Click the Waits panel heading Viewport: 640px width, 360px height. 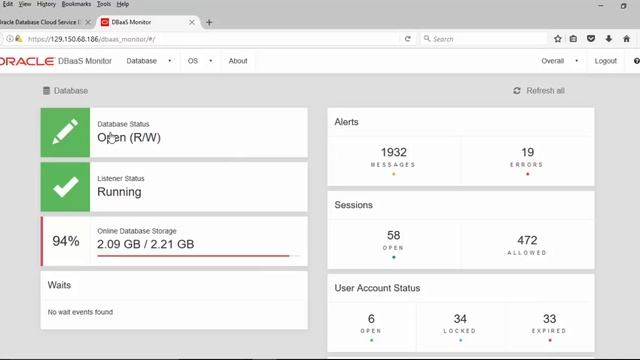(59, 285)
